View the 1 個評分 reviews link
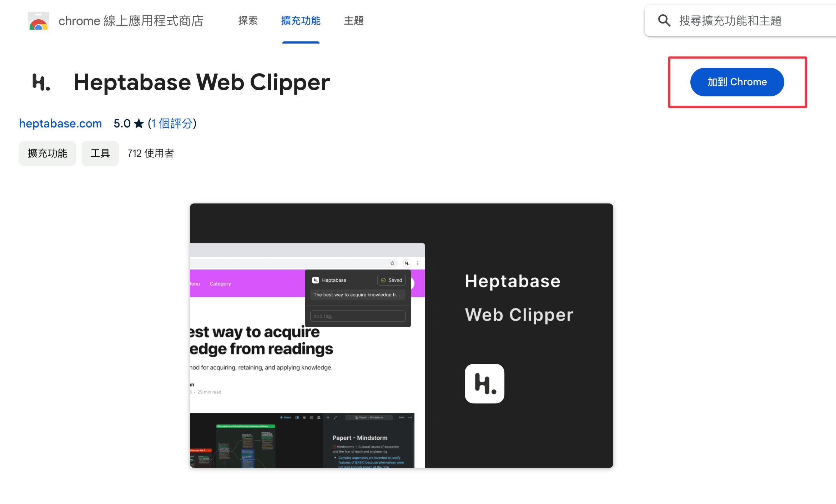Image resolution: width=836 pixels, height=504 pixels. click(x=172, y=123)
